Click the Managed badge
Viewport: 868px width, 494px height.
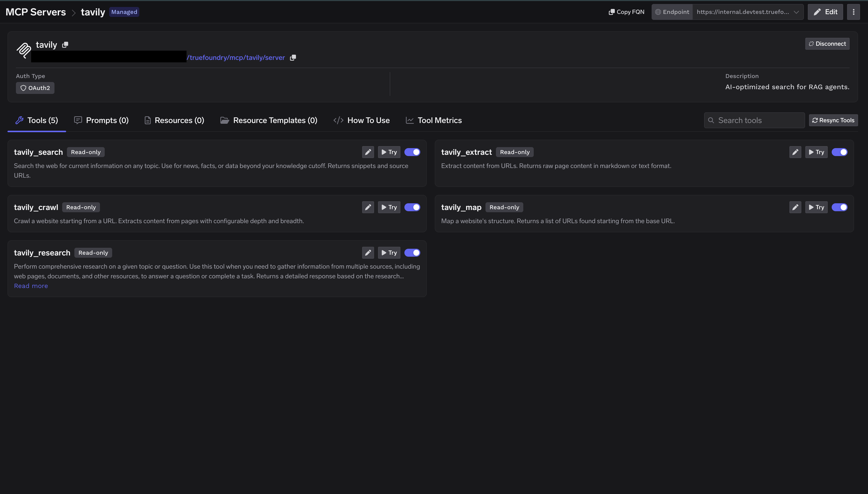click(124, 12)
